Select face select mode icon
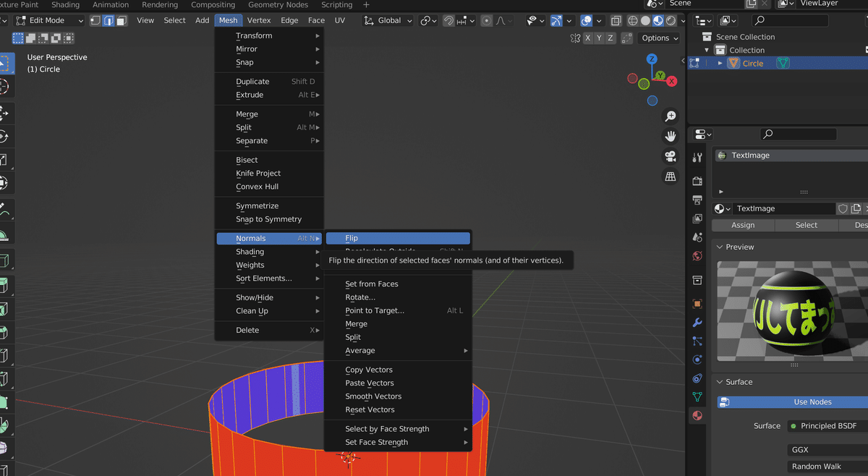The height and width of the screenshot is (476, 868). click(122, 20)
